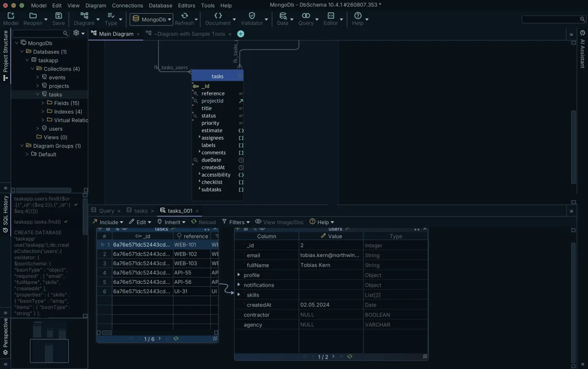Collapse the Collections (4) node

click(32, 69)
